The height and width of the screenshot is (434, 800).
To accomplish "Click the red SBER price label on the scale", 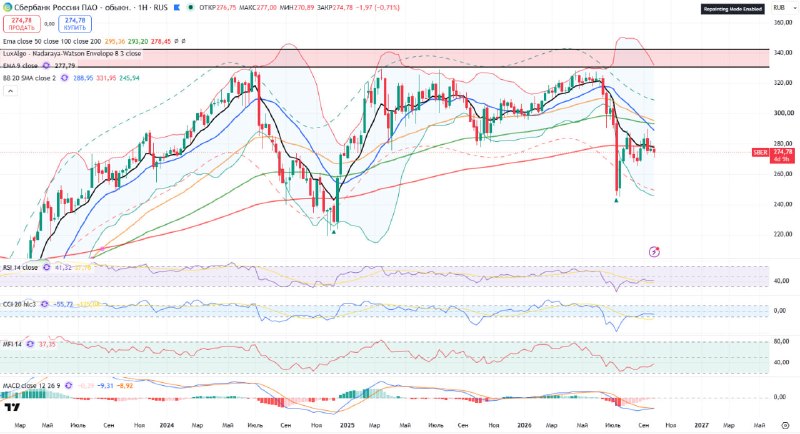I will click(x=760, y=152).
